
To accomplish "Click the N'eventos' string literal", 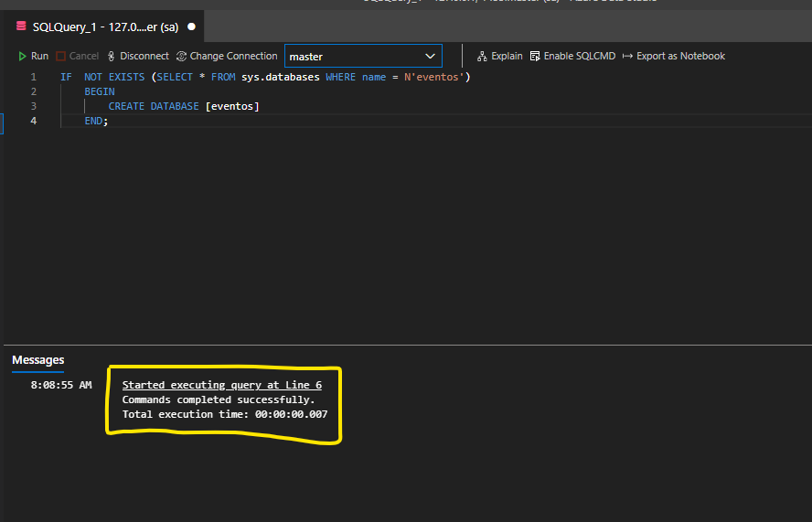I will tap(434, 77).
